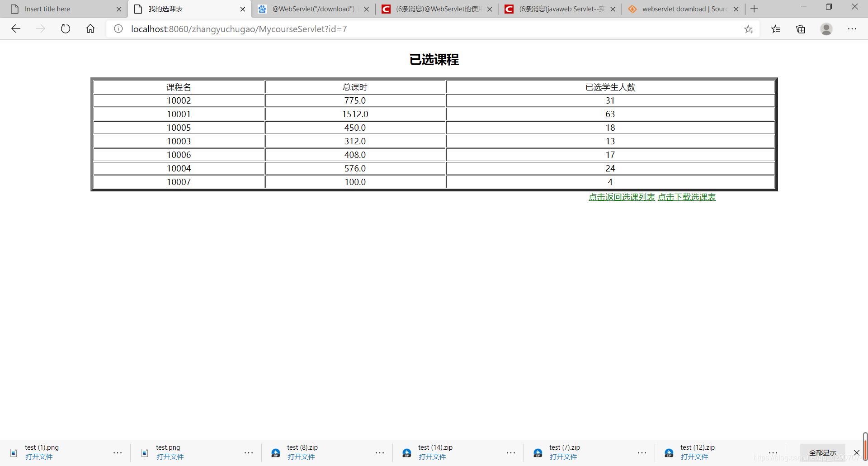Minimize the browser window
Image resolution: width=868 pixels, height=466 pixels.
coord(803,7)
